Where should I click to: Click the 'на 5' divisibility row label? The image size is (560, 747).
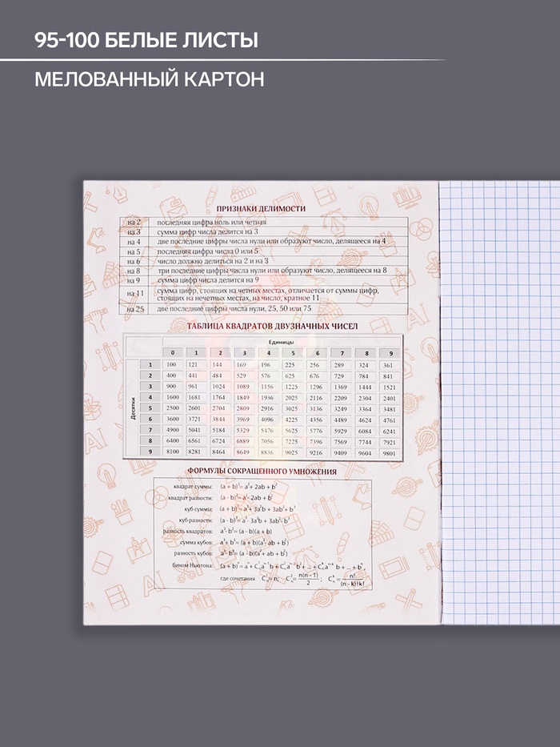(134, 251)
